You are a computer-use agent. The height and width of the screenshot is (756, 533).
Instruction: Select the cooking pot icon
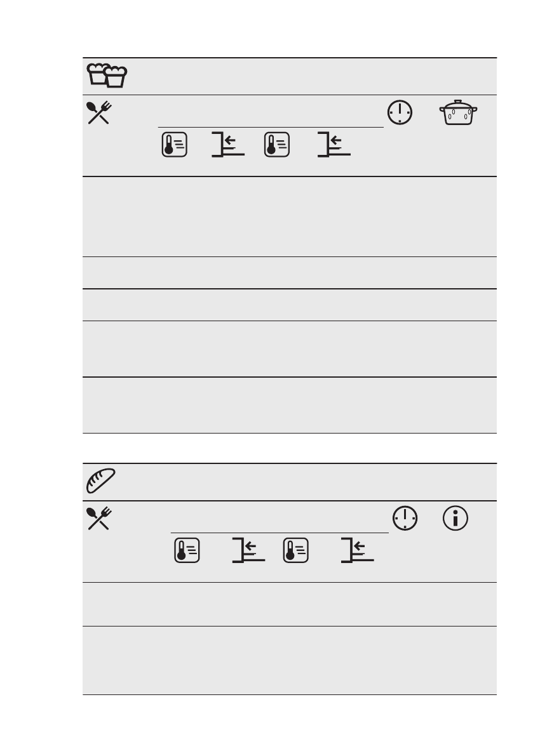(x=458, y=113)
